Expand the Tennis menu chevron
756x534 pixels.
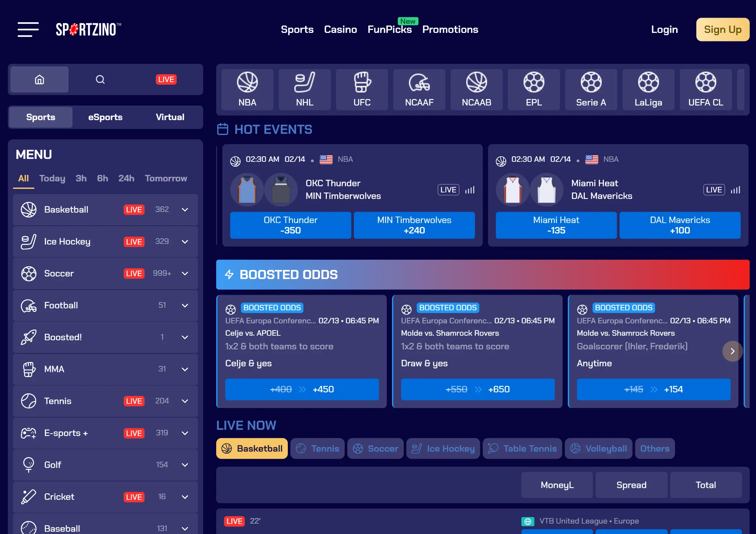[185, 401]
